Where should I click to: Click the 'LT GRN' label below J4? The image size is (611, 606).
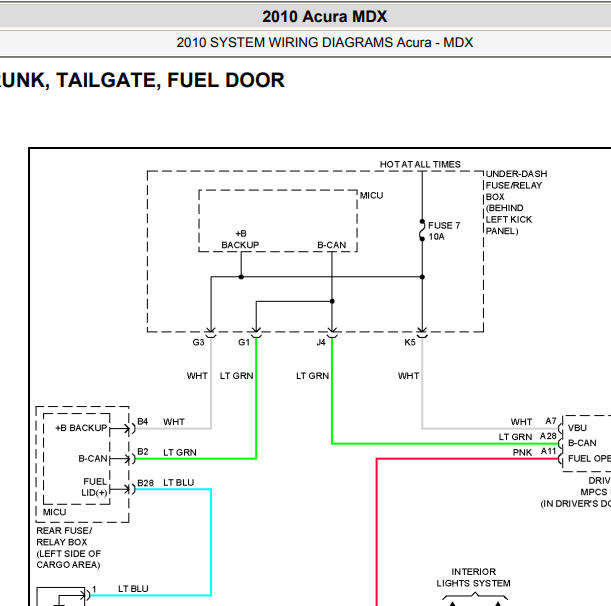click(313, 376)
